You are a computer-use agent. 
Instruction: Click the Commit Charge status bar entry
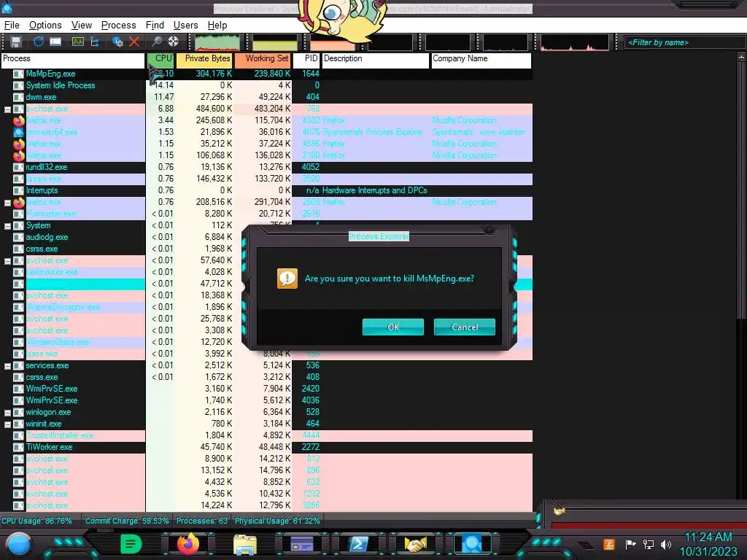click(127, 521)
